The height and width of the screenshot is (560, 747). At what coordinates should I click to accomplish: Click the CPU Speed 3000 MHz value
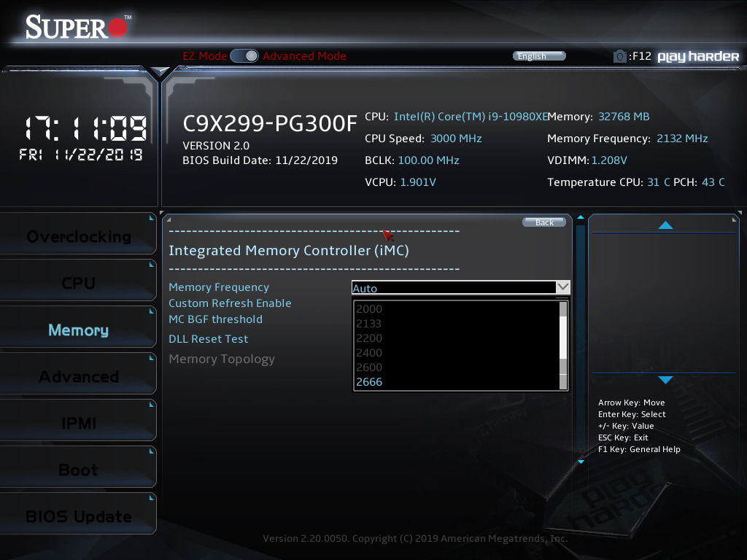[456, 139]
